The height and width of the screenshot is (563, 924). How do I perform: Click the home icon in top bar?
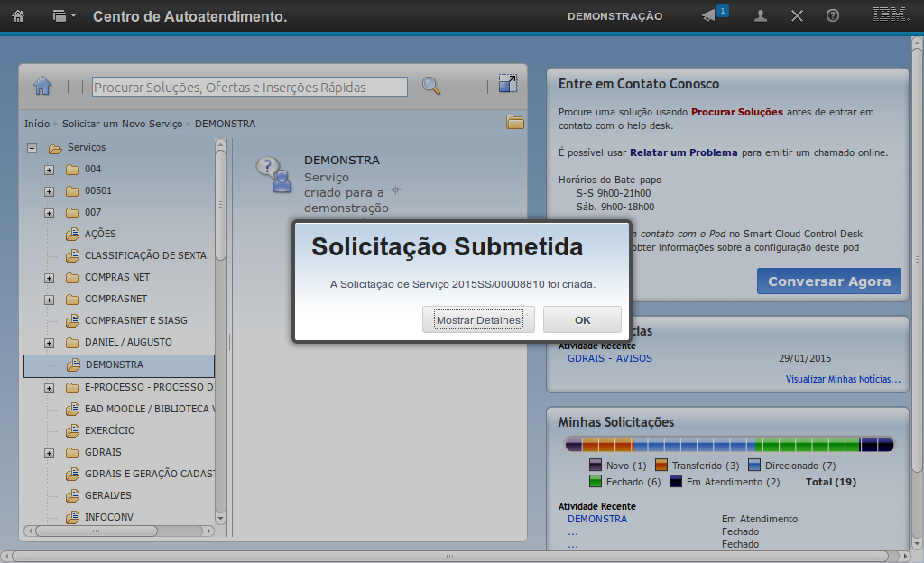[x=18, y=15]
